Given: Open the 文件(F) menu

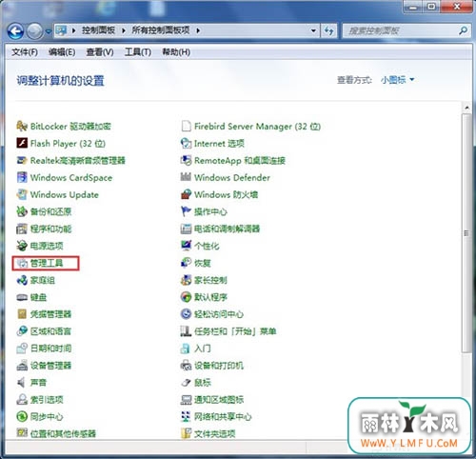Looking at the screenshot, I should 25,52.
